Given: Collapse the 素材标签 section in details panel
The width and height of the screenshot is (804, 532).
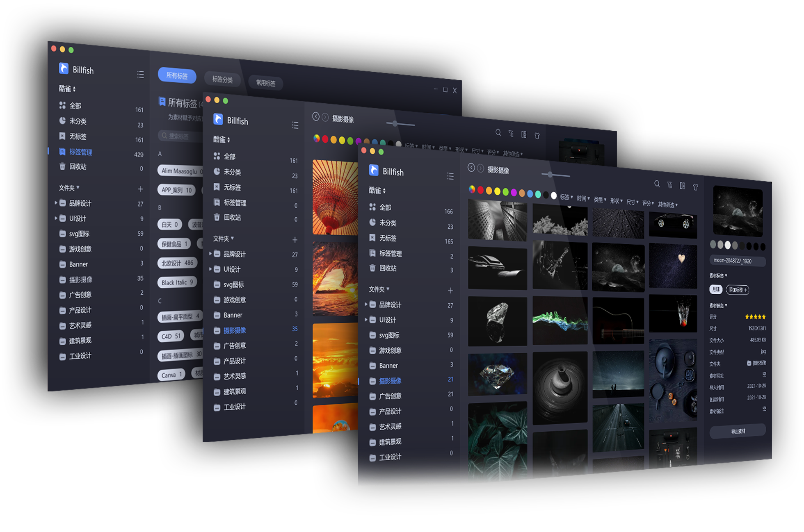Looking at the screenshot, I should click(x=718, y=275).
